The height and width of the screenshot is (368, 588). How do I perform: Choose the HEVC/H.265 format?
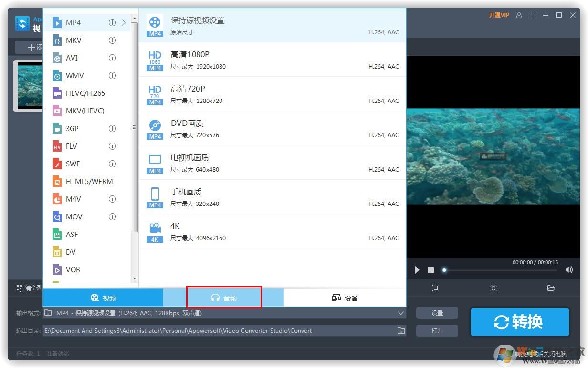coord(85,93)
